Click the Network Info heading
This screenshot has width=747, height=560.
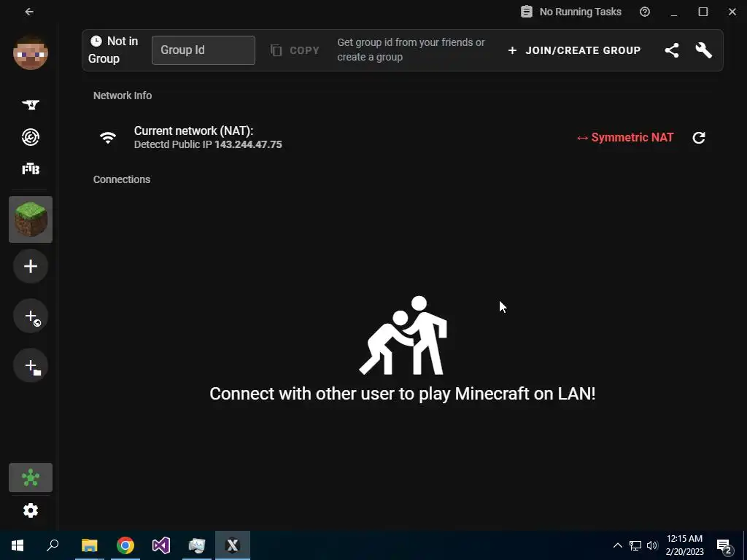pos(123,96)
